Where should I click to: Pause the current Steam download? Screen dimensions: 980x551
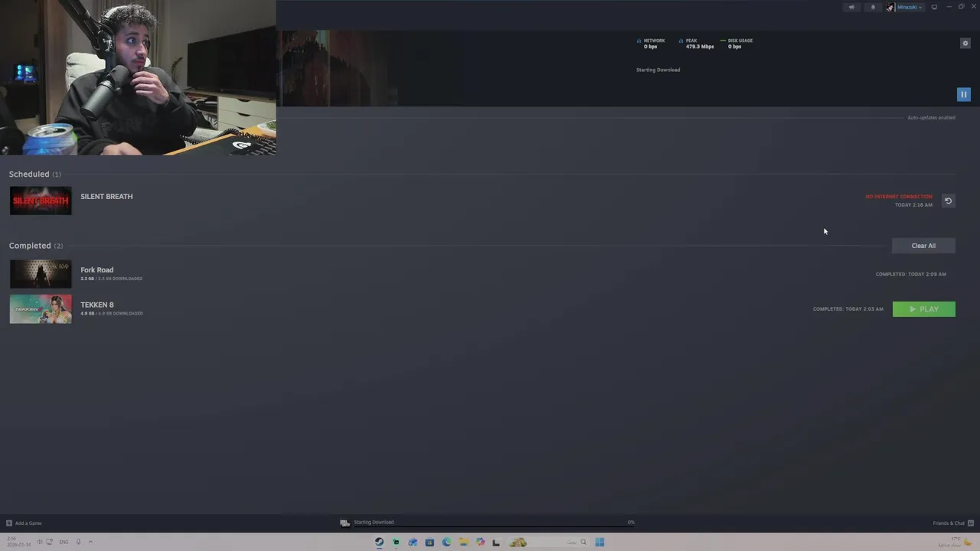click(963, 94)
